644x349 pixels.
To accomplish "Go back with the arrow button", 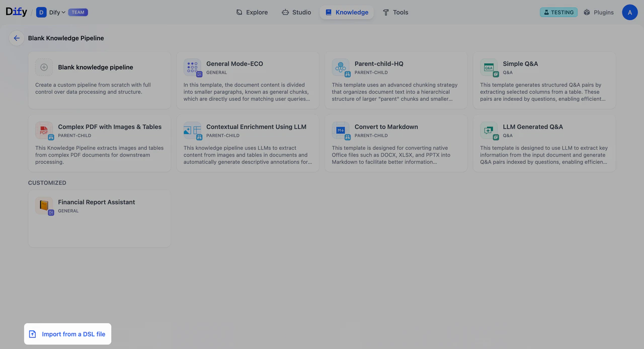I will tap(17, 38).
